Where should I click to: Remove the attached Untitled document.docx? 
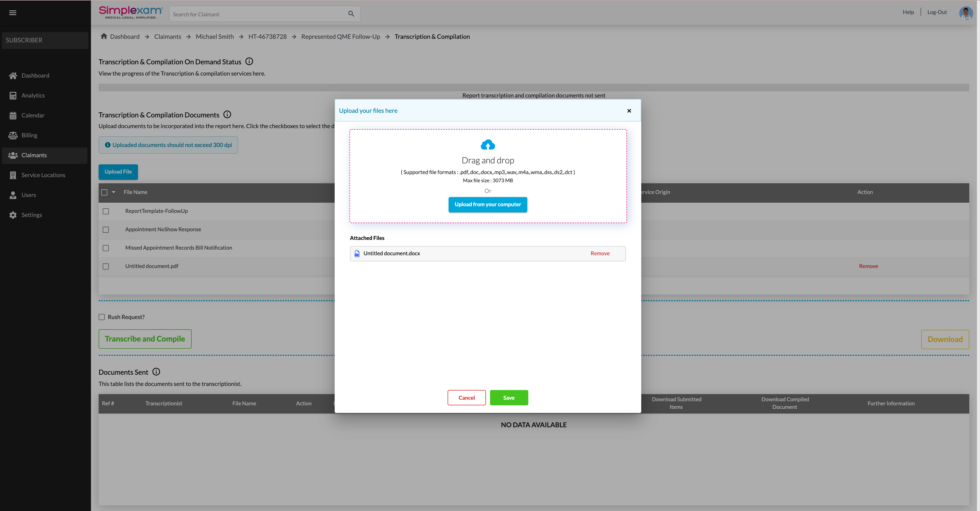(600, 254)
